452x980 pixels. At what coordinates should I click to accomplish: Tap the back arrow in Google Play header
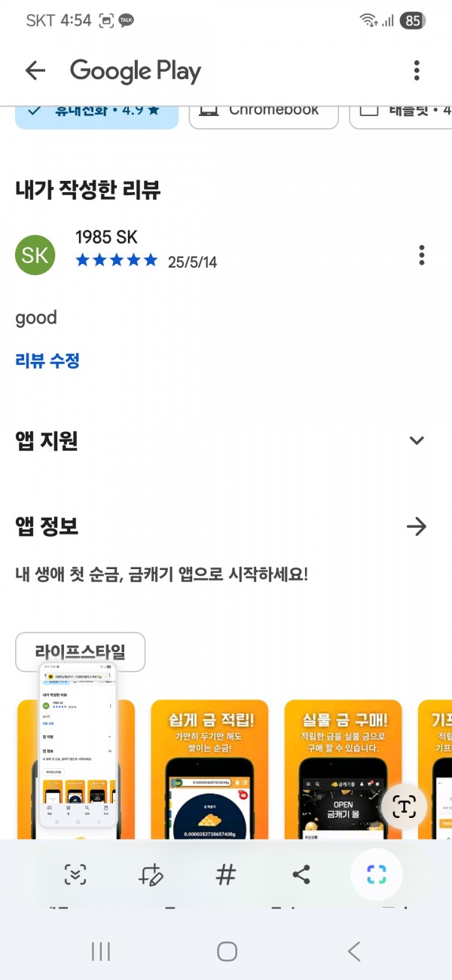(x=35, y=71)
